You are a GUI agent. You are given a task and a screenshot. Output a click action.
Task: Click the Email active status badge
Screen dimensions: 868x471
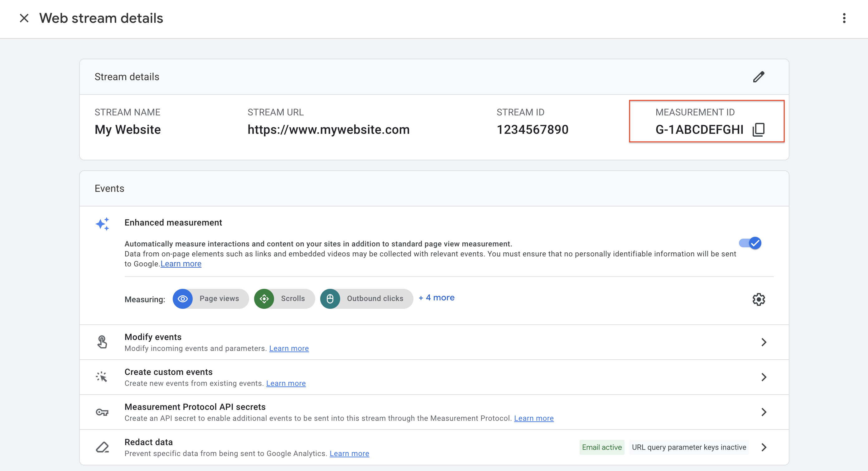tap(602, 447)
